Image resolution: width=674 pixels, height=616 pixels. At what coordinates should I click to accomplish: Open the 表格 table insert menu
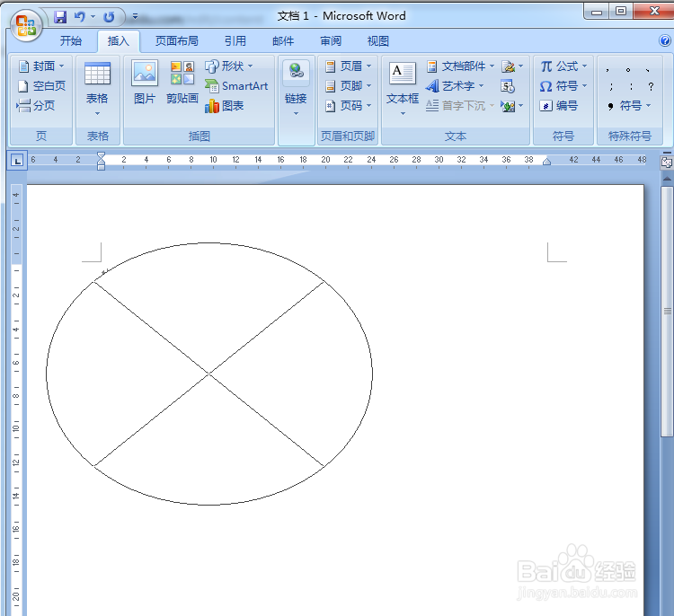pyautogui.click(x=97, y=89)
